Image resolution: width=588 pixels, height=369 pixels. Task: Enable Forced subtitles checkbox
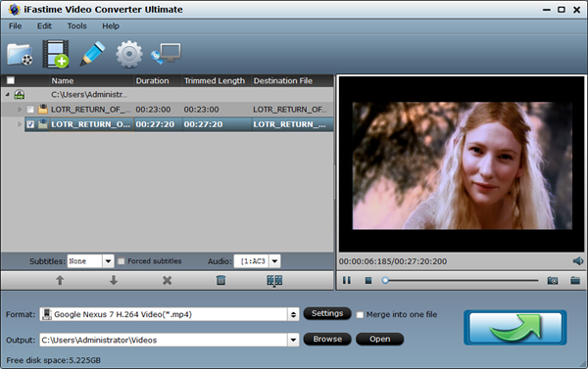(122, 261)
